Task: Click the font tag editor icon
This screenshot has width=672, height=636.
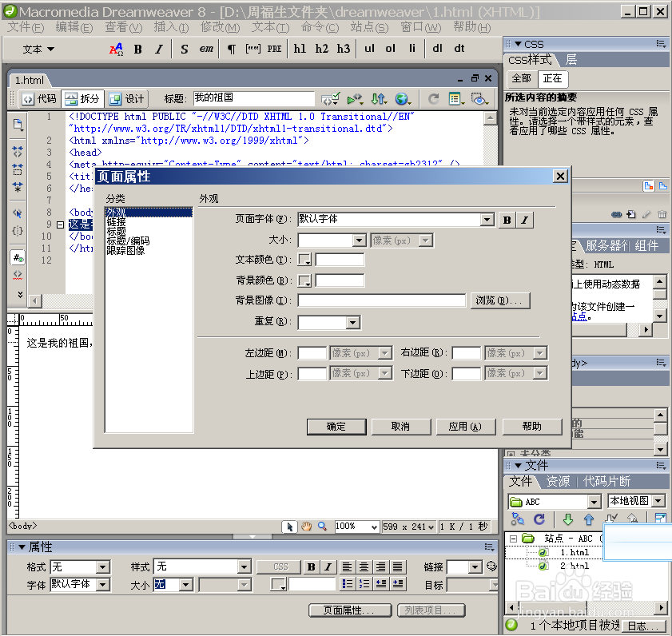Action: [116, 50]
